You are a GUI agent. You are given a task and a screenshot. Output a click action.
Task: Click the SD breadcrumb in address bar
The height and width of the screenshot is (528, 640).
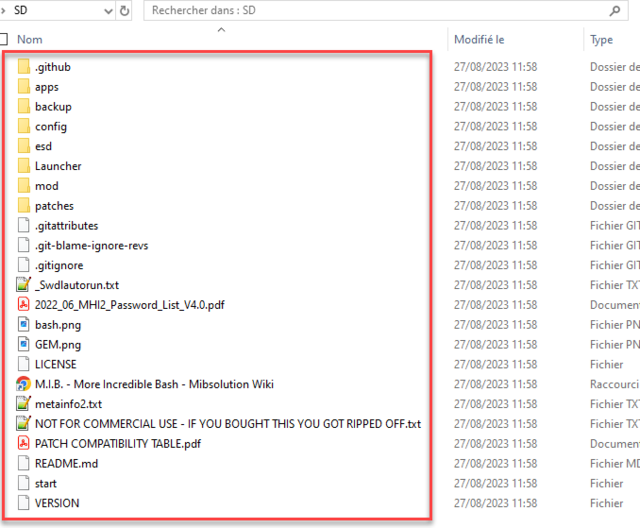[21, 10]
